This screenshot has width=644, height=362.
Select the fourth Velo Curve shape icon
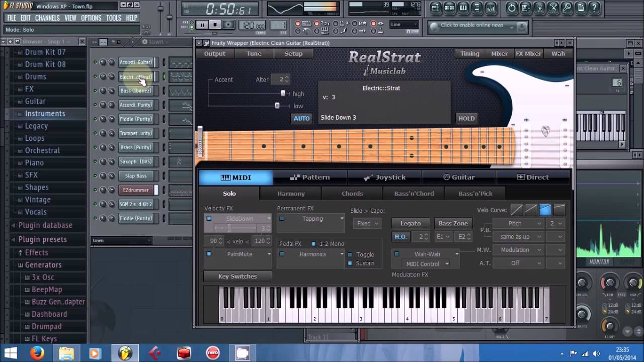click(x=559, y=210)
